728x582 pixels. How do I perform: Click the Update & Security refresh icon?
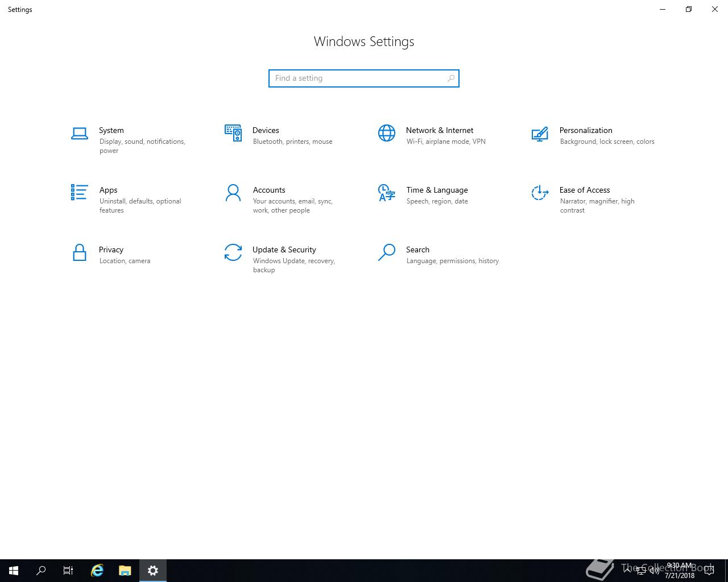point(233,252)
